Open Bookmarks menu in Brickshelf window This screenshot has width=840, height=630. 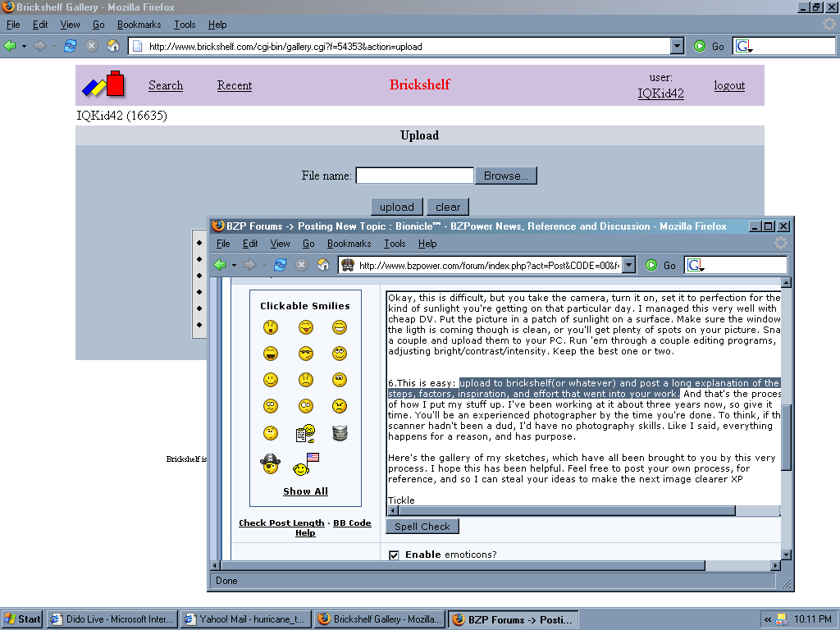(x=139, y=25)
